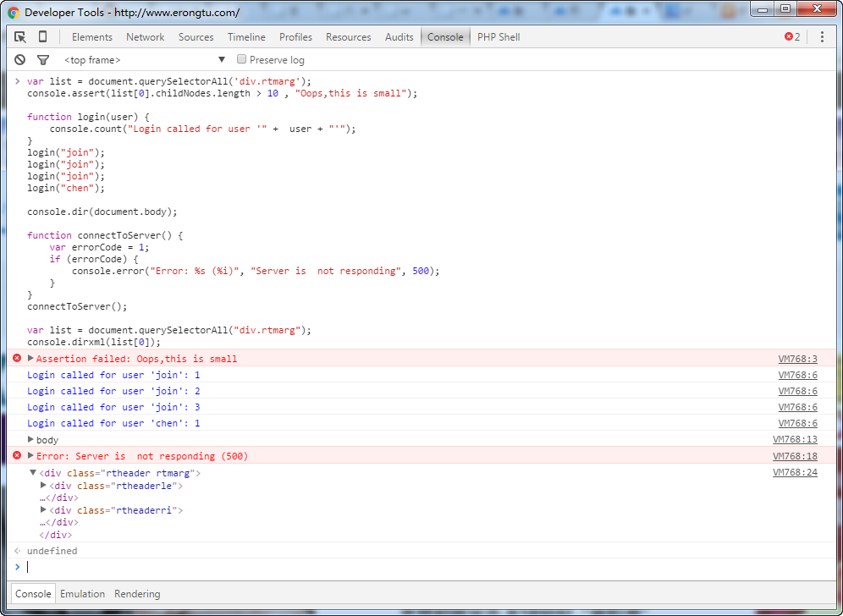The image size is (843, 616).
Task: Open the console filter funnel icon
Action: point(43,60)
